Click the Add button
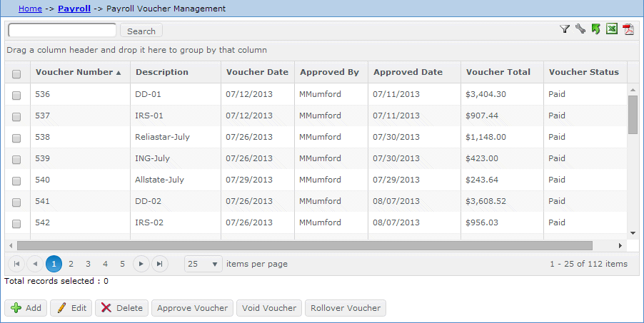The image size is (644, 323). pos(26,308)
